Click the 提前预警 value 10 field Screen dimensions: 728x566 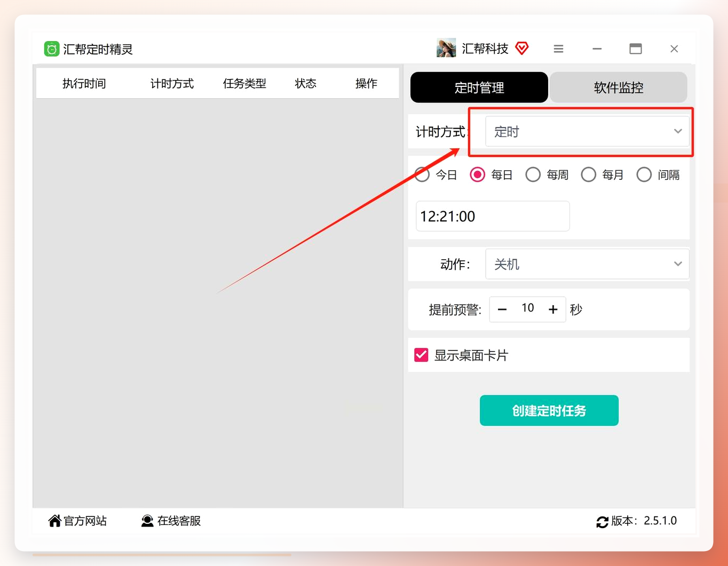(x=527, y=308)
